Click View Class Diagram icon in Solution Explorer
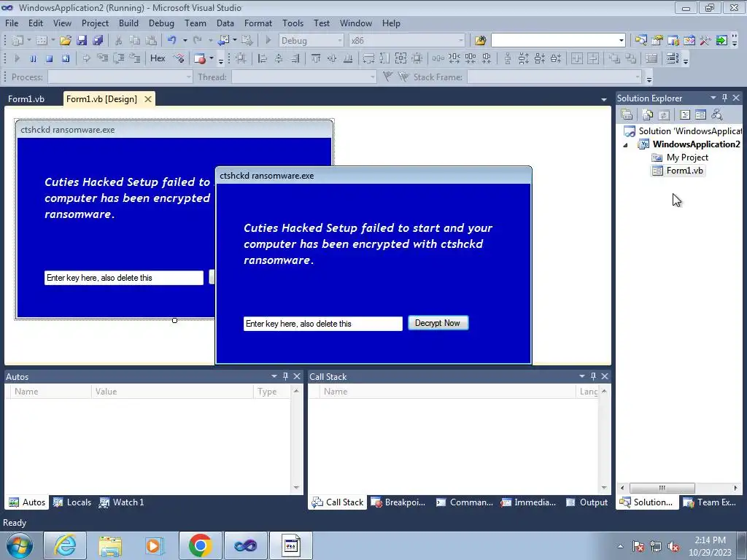Image resolution: width=747 pixels, height=560 pixels. pos(716,114)
